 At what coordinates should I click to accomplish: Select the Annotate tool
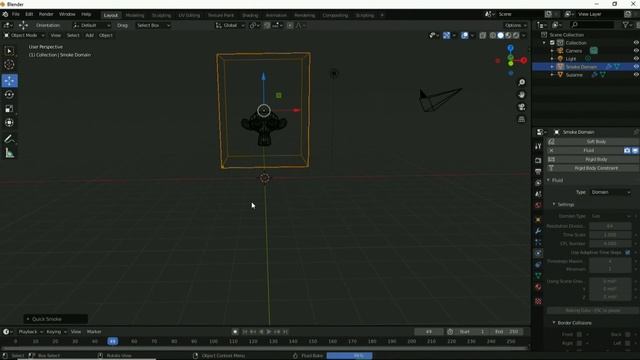pyautogui.click(x=9, y=139)
